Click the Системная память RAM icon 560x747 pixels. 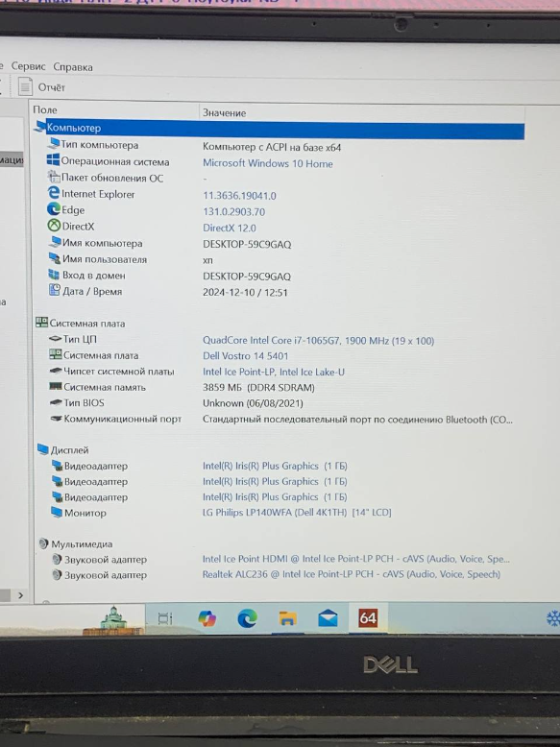(56, 386)
